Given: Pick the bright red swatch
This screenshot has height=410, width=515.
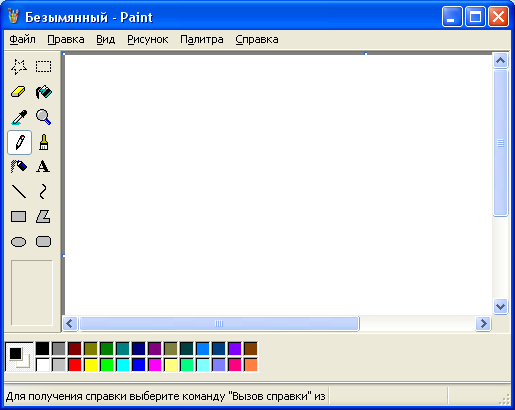Looking at the screenshot, I should 75,365.
